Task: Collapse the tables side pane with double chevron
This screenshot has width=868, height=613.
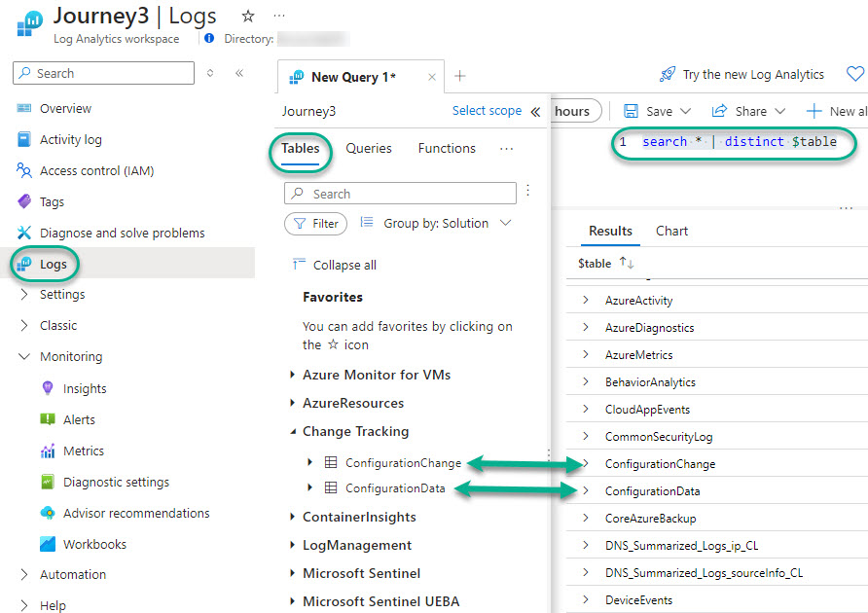Action: (x=535, y=112)
